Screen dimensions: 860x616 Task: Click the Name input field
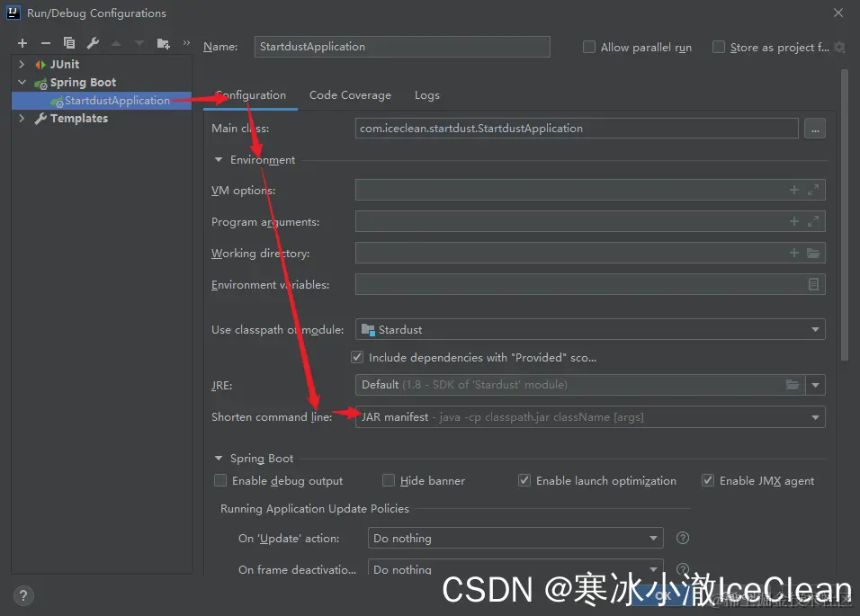coord(402,47)
